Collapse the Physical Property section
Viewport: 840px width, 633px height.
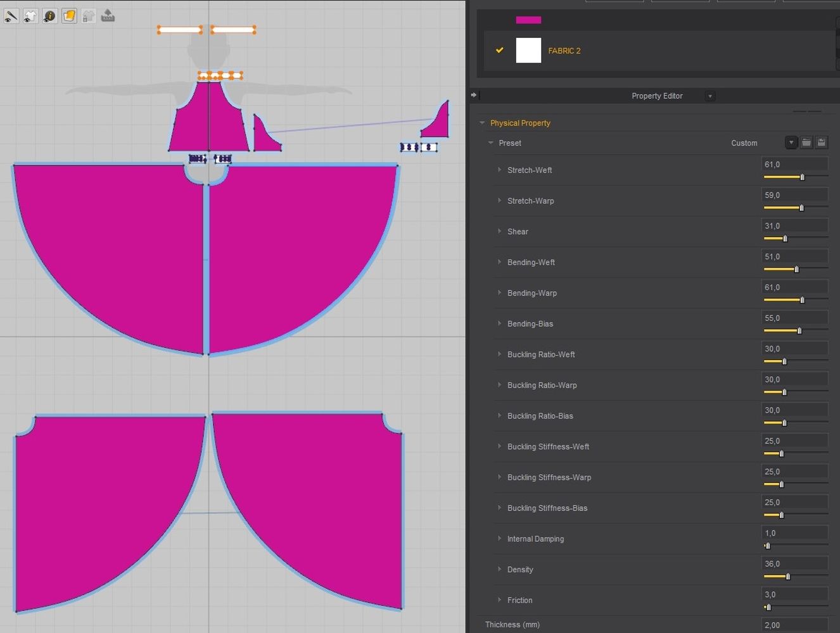point(482,123)
